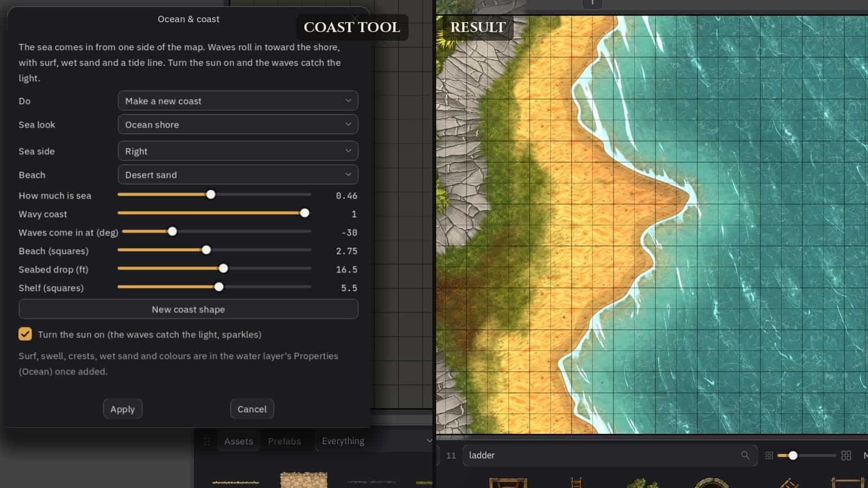
Task: Click the Wavy coast slider handle
Action: pos(305,213)
